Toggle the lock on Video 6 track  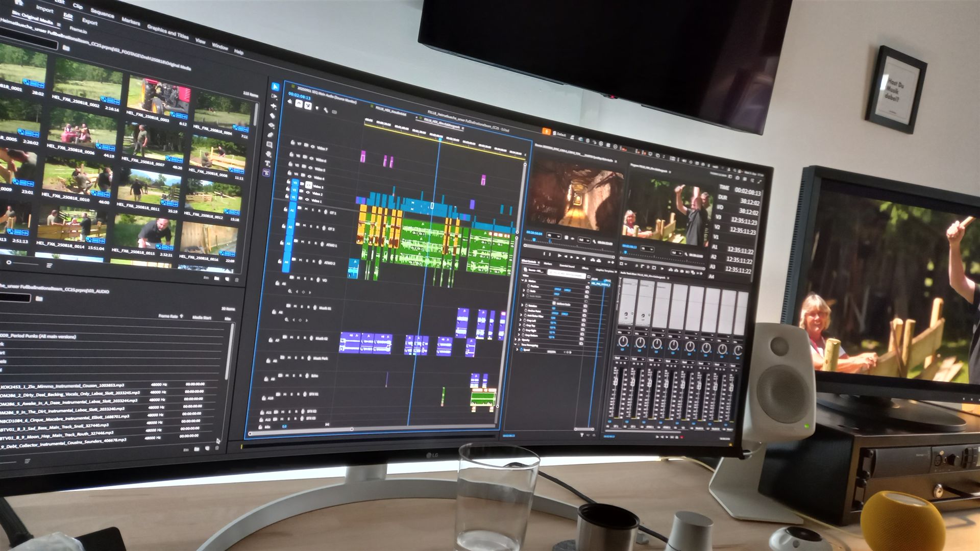(x=291, y=154)
